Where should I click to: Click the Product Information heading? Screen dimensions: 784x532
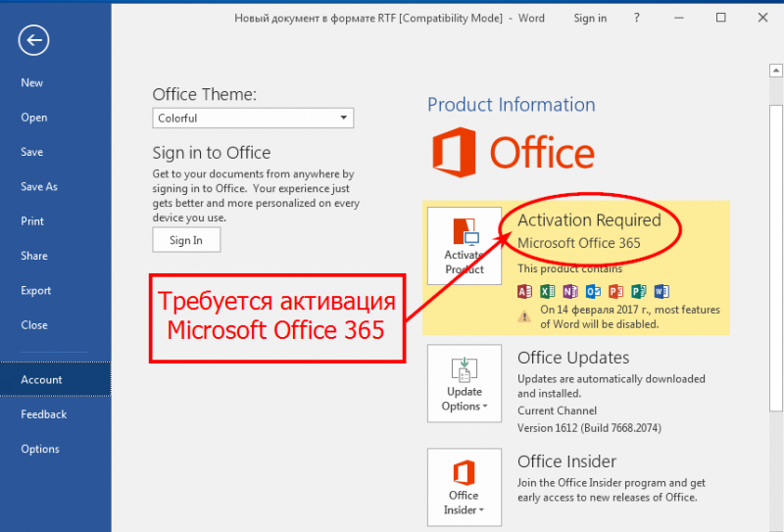511,105
